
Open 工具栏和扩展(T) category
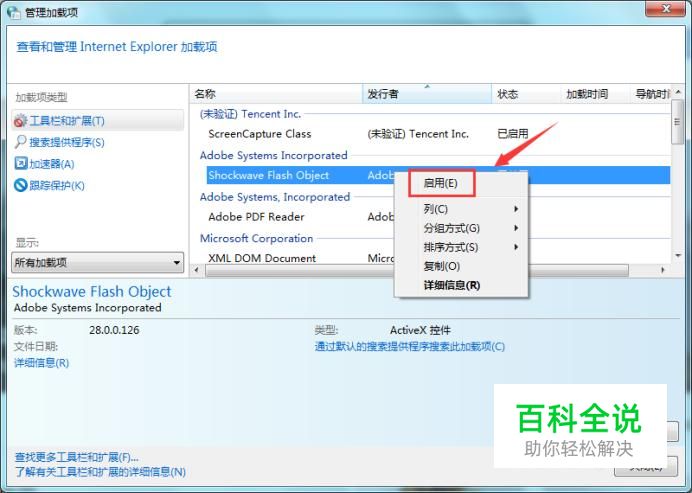point(98,120)
